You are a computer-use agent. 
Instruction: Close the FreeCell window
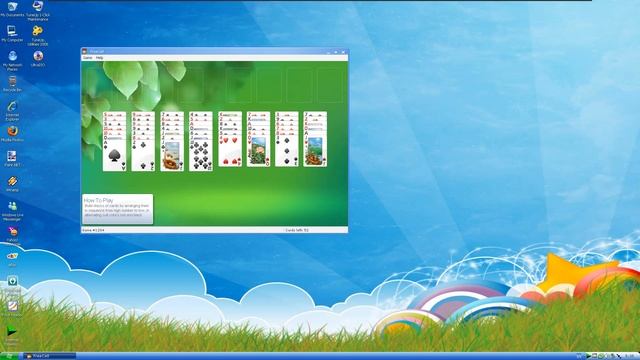click(x=343, y=52)
